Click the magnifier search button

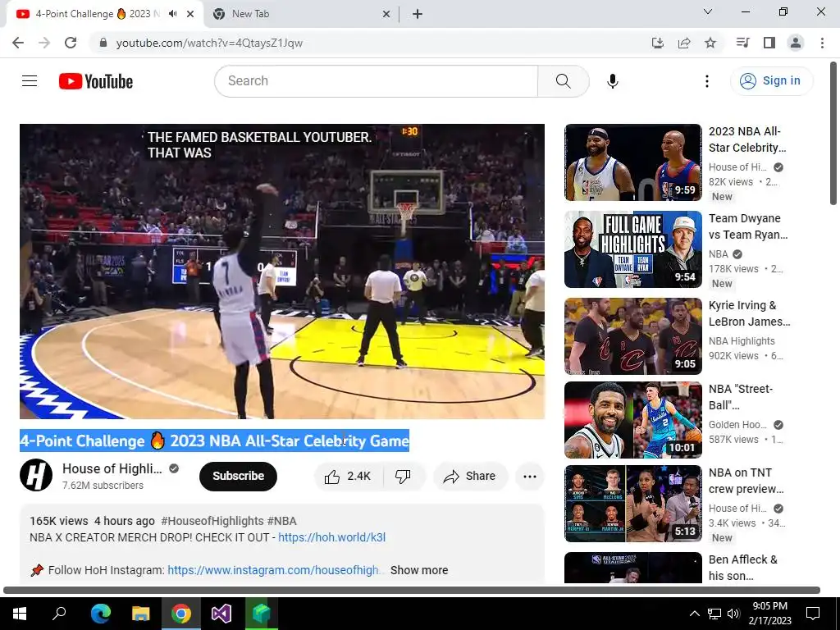[x=563, y=81]
